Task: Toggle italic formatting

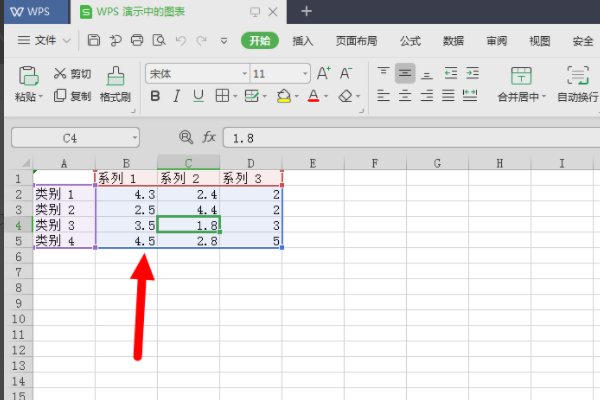Action: click(x=176, y=96)
